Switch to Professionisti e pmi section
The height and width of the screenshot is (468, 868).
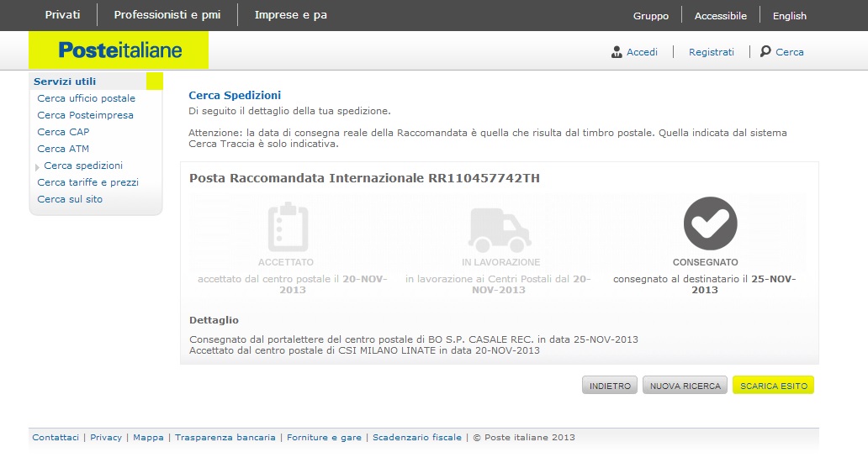pyautogui.click(x=167, y=15)
